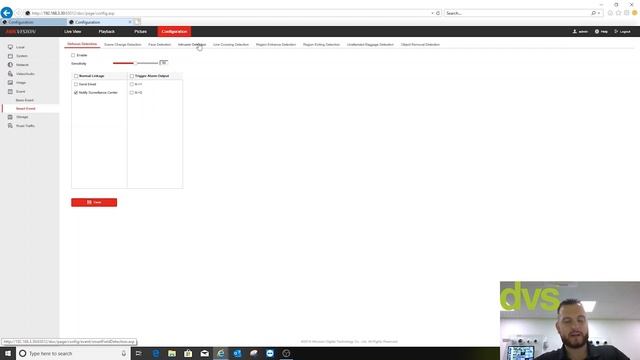Click the browser back arrow button
Image resolution: width=640 pixels, height=360 pixels.
click(7, 13)
